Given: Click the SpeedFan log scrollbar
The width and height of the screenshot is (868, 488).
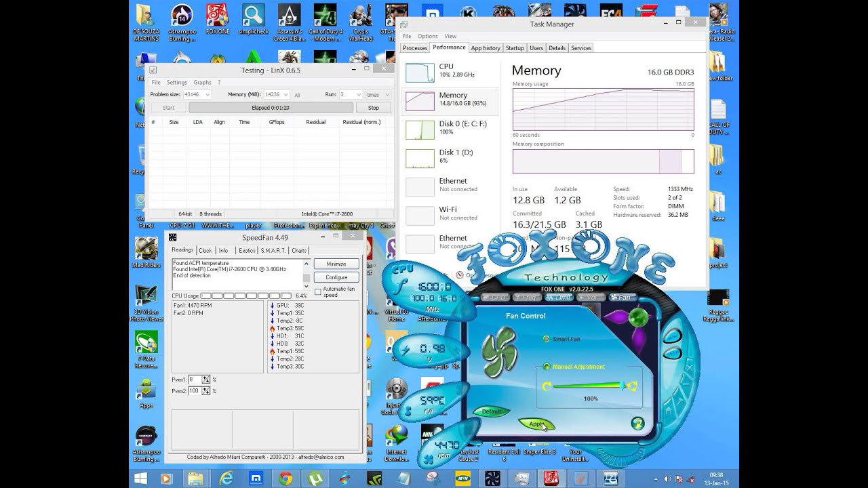Looking at the screenshot, I should click(x=306, y=274).
